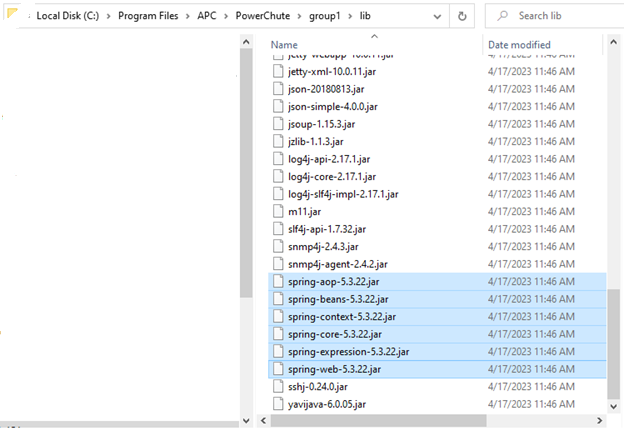Click the file list vertical scrollbar thumb
The height and width of the screenshot is (431, 624).
click(613, 343)
